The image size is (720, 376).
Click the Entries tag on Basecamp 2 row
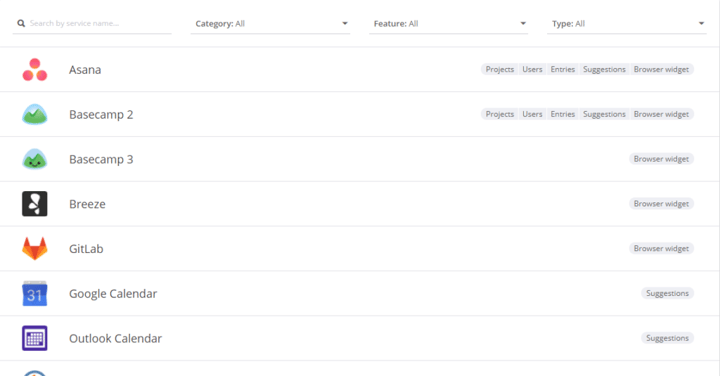point(562,114)
